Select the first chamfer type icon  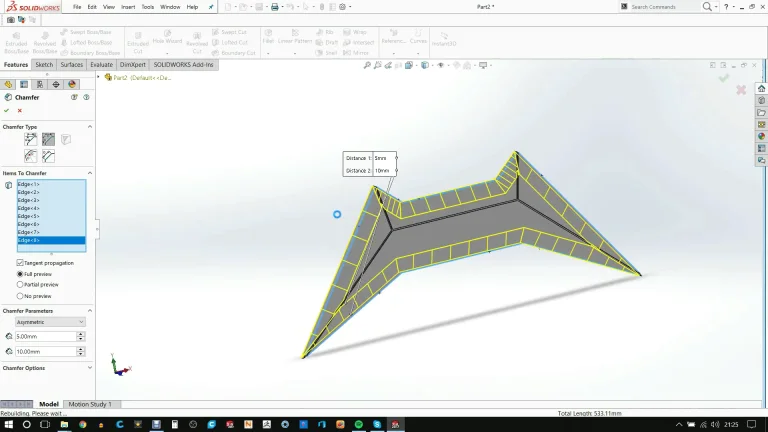pyautogui.click(x=31, y=140)
